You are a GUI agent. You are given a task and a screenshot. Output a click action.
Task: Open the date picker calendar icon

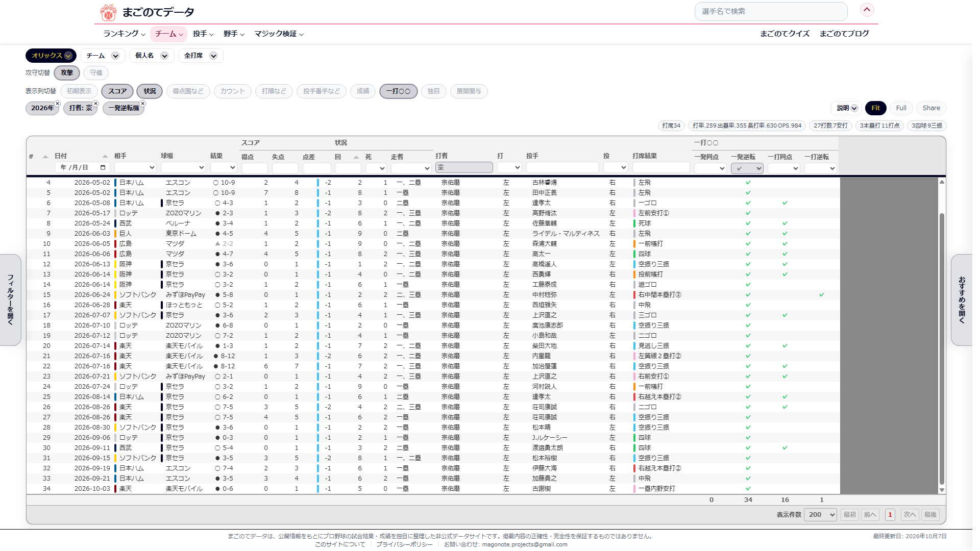point(103,167)
